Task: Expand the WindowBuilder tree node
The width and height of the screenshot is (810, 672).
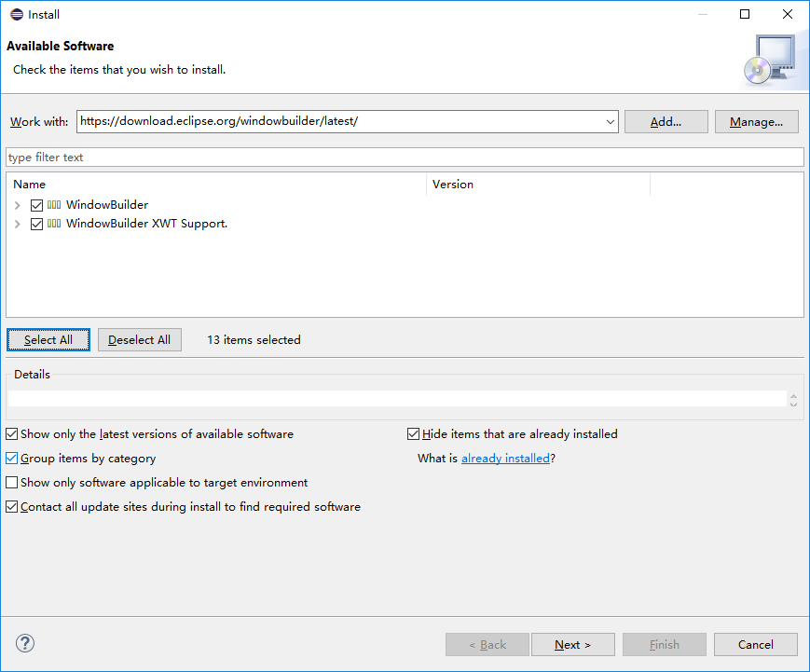Action: click(x=18, y=205)
